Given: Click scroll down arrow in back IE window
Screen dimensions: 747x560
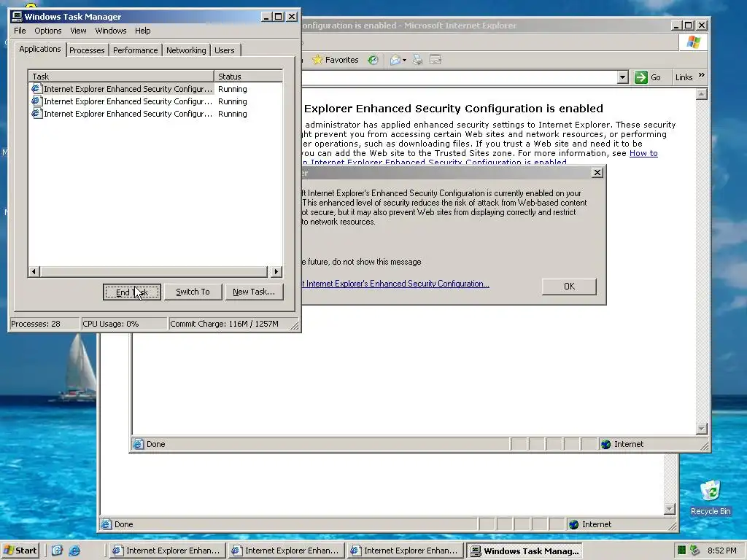Looking at the screenshot, I should pyautogui.click(x=670, y=510).
